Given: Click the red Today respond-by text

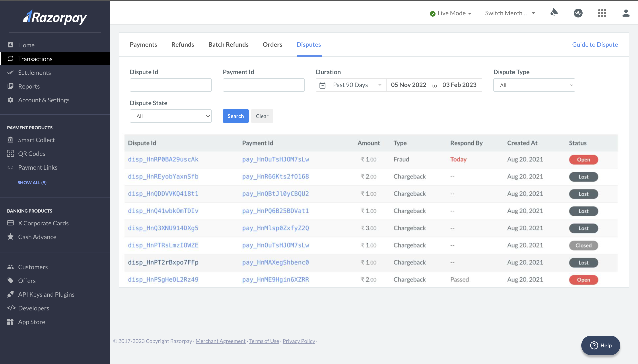Looking at the screenshot, I should coord(458,159).
